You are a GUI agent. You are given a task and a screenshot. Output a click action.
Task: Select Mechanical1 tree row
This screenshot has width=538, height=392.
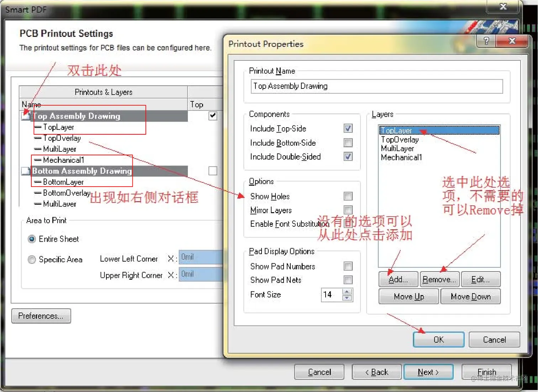click(x=63, y=160)
